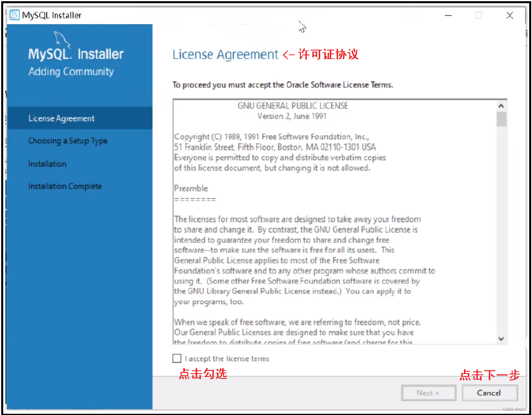Screen dimensions: 532x415
Task: Click the scrollbar up arrow in license text
Action: point(501,106)
